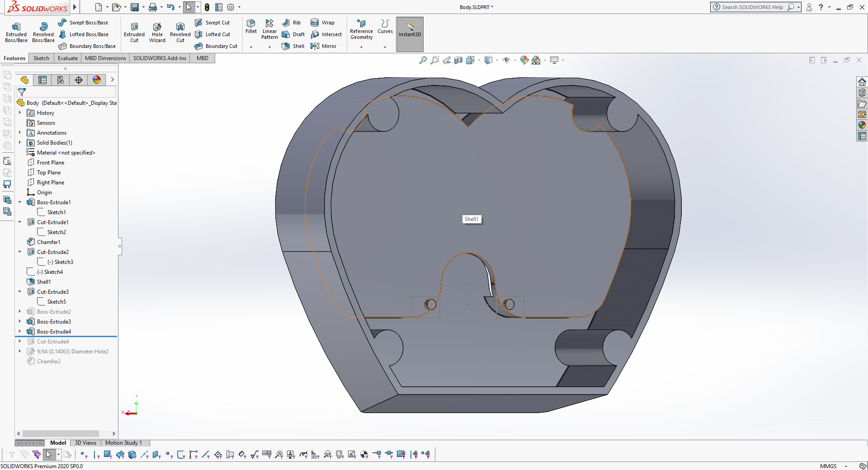Screen dimensions: 868x470
Task: Open the PropertyManager tab icon
Action: (x=42, y=80)
